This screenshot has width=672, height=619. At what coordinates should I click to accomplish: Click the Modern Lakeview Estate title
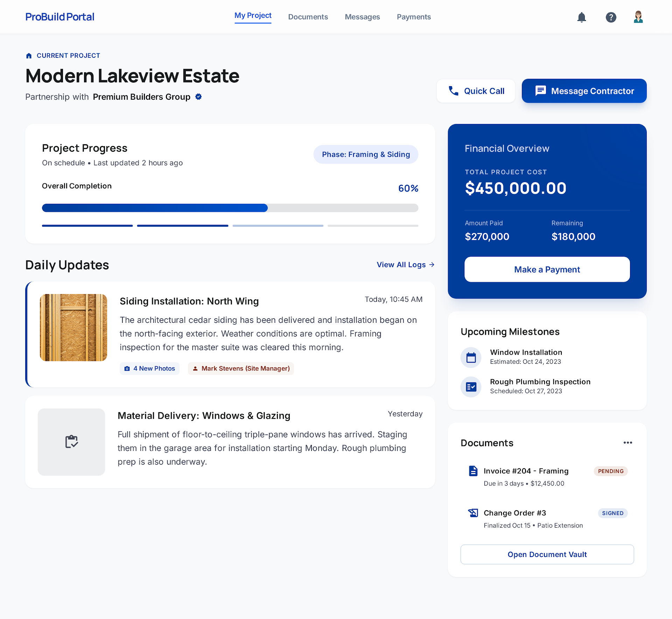pyautogui.click(x=132, y=76)
